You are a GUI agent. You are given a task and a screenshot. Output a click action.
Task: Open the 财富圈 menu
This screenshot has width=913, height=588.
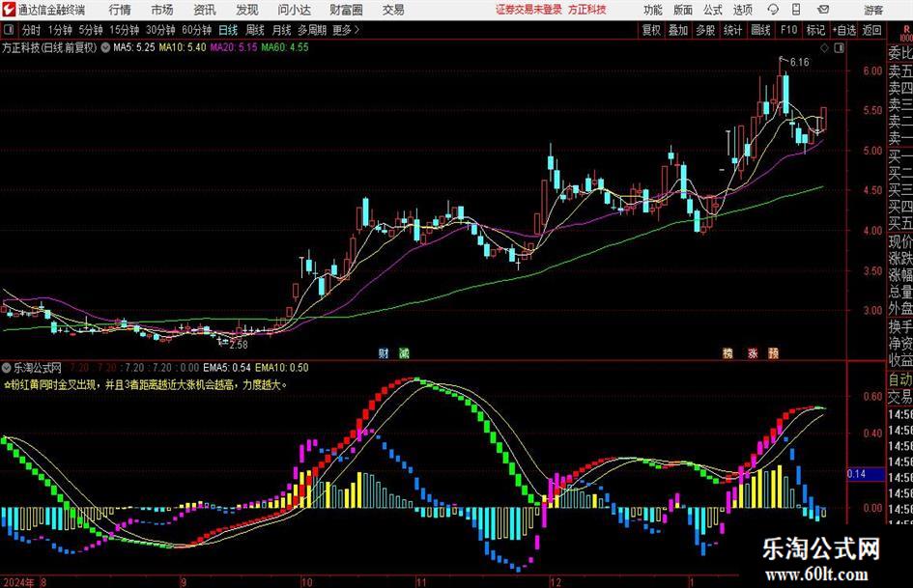pos(346,10)
